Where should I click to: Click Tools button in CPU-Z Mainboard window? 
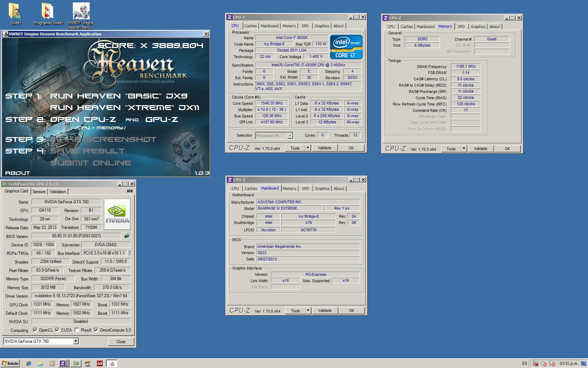click(x=295, y=311)
